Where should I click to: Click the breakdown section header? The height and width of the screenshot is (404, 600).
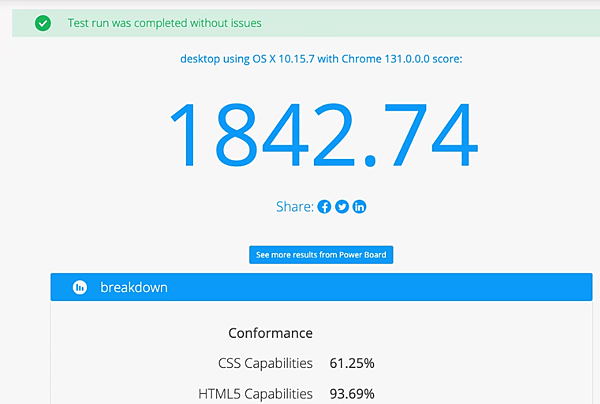coord(321,287)
